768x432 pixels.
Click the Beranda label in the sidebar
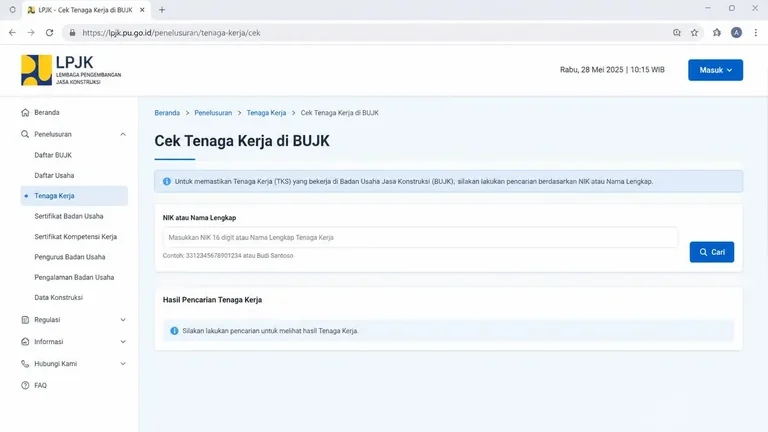[x=47, y=113]
